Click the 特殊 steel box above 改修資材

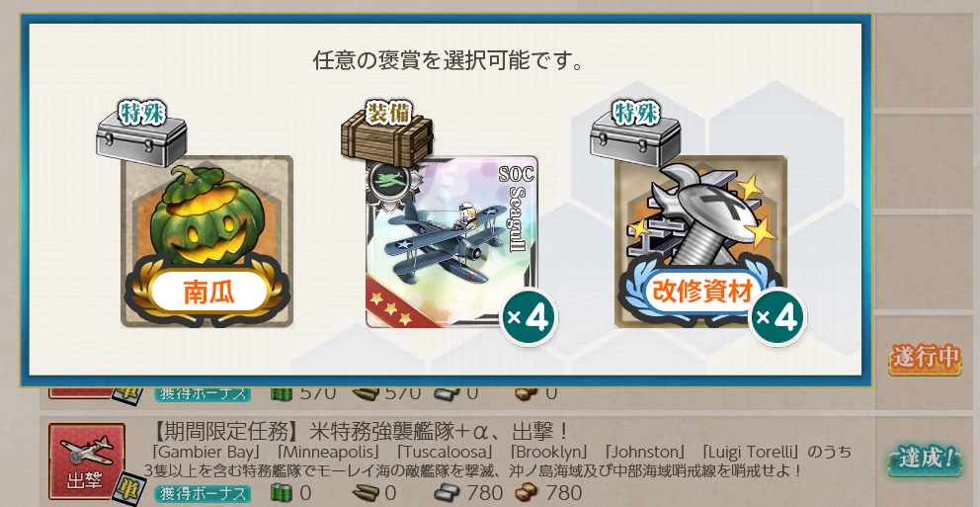pyautogui.click(x=635, y=135)
